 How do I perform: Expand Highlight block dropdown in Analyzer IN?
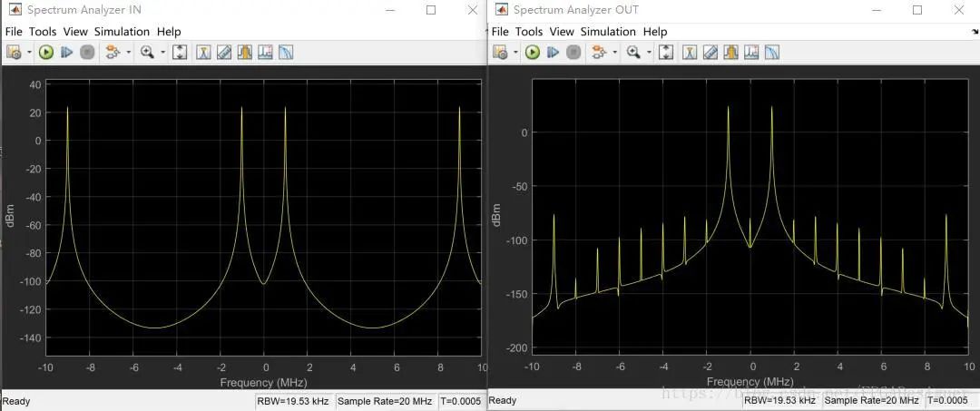128,53
